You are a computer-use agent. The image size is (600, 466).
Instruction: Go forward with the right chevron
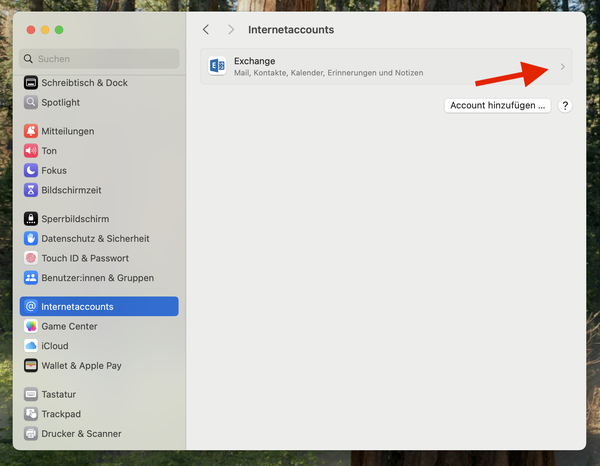pyautogui.click(x=231, y=30)
